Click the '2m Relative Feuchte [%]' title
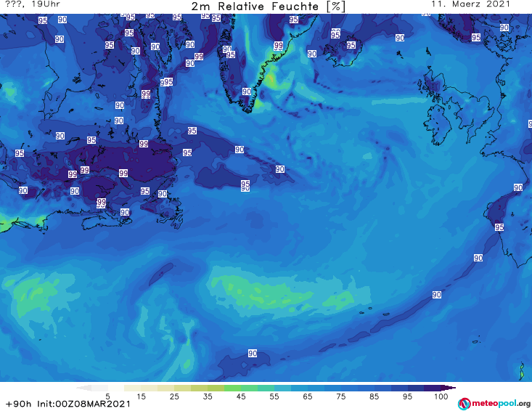 269,7
